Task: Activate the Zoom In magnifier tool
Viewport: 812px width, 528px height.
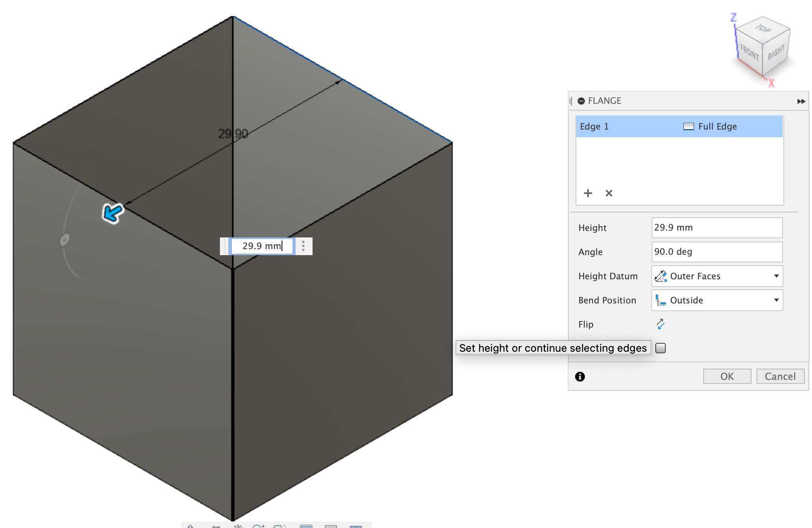Action: pyautogui.click(x=261, y=525)
